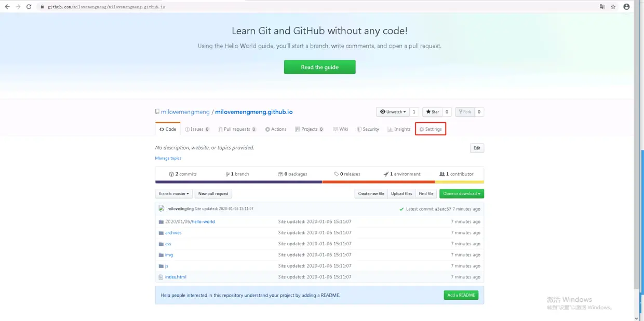644x321 pixels.
Task: View the 1 environment link
Action: pos(402,174)
